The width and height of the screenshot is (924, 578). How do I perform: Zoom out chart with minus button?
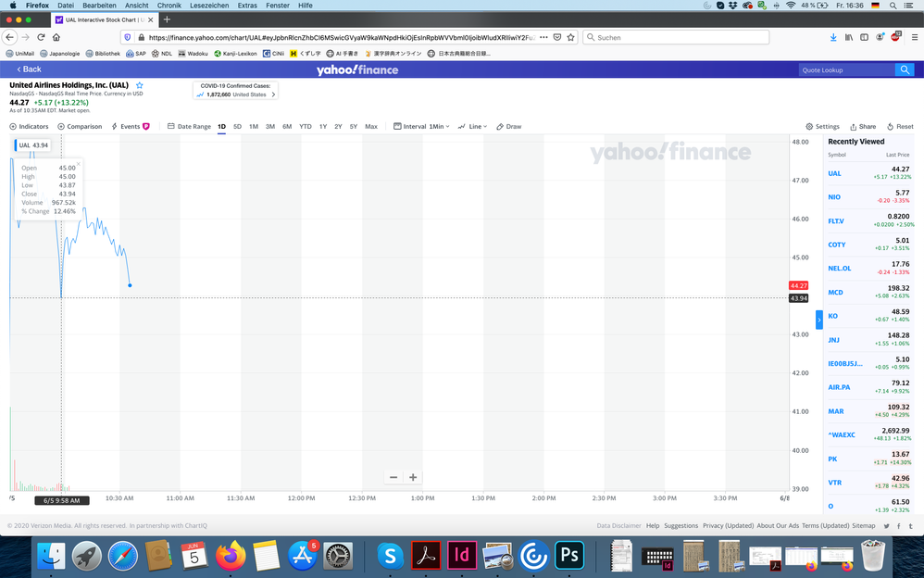393,477
